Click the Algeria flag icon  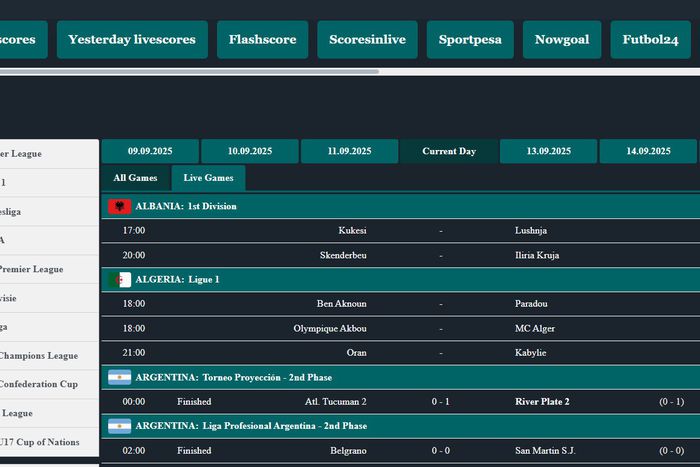tap(119, 280)
